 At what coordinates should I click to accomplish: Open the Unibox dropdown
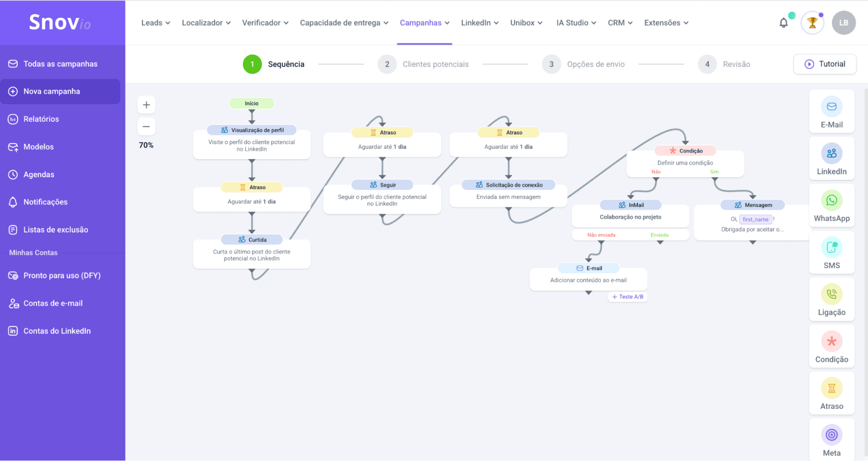point(526,23)
